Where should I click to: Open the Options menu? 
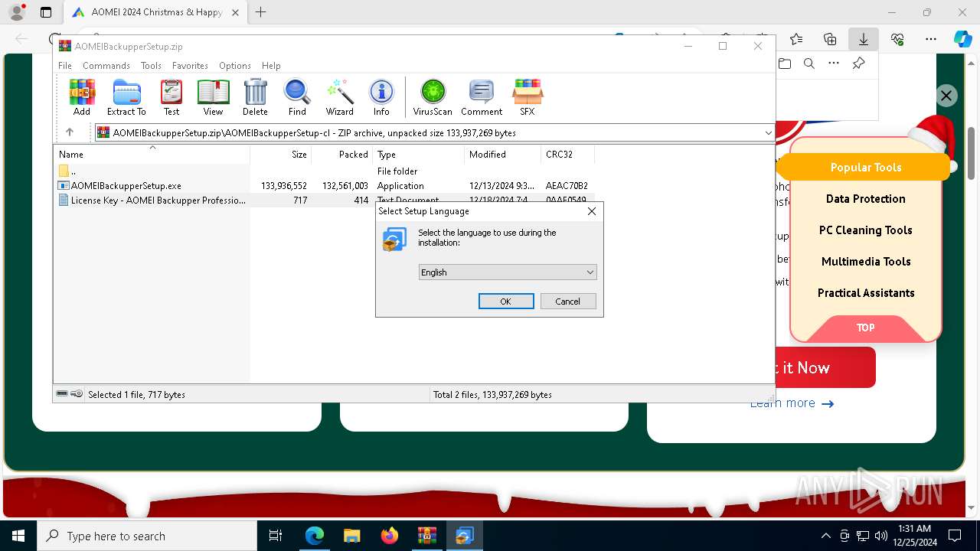pos(235,66)
